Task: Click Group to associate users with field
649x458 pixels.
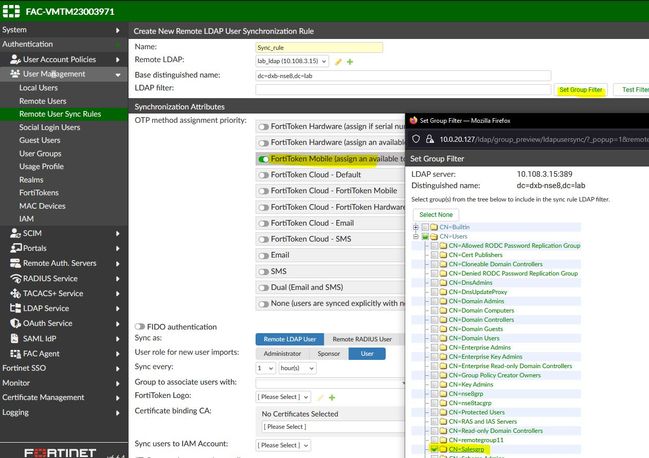Action: pos(330,383)
